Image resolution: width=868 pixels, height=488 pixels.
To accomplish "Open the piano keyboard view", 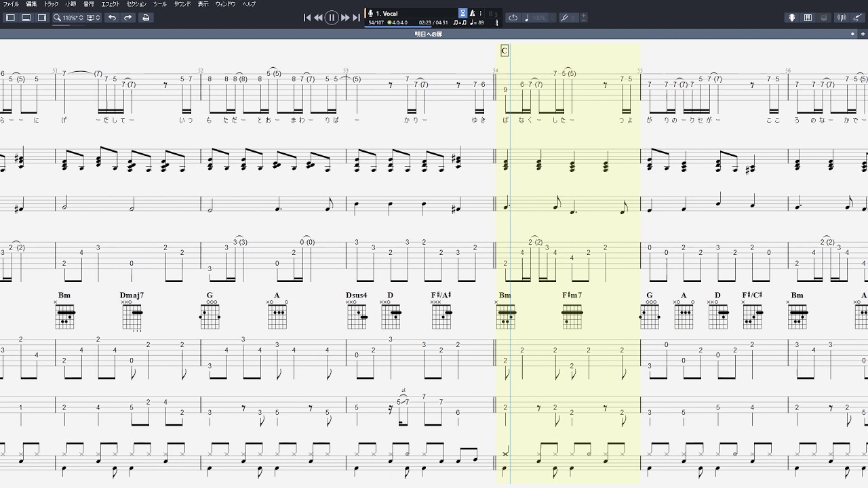I will tap(808, 18).
